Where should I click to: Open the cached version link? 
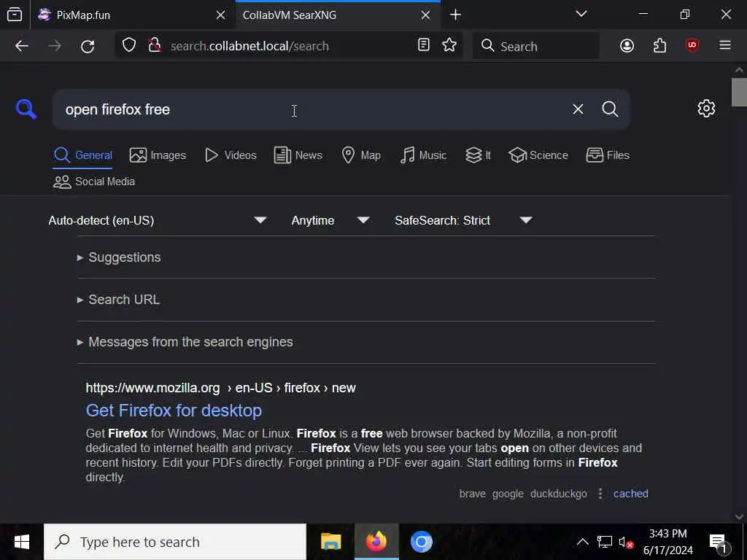point(630,494)
